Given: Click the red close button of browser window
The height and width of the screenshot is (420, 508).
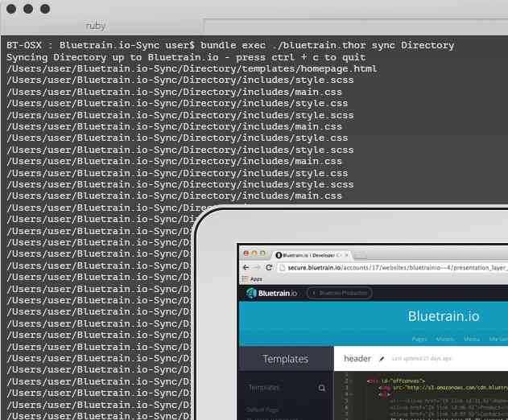Looking at the screenshot, I should 246,253.
